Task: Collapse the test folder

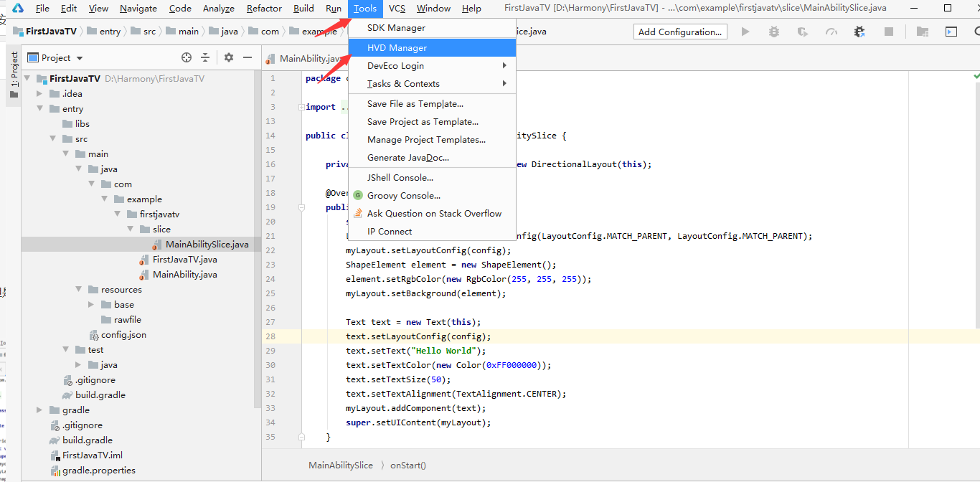Action: 65,350
